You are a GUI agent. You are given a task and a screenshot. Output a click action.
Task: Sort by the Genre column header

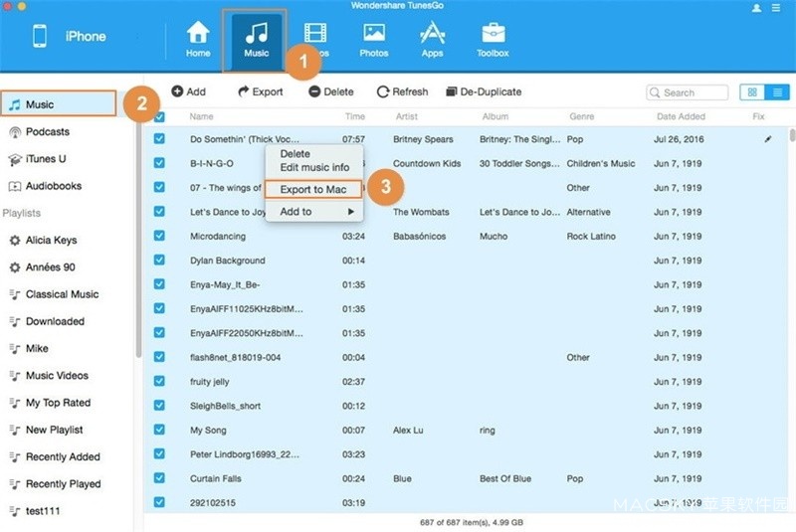(582, 116)
